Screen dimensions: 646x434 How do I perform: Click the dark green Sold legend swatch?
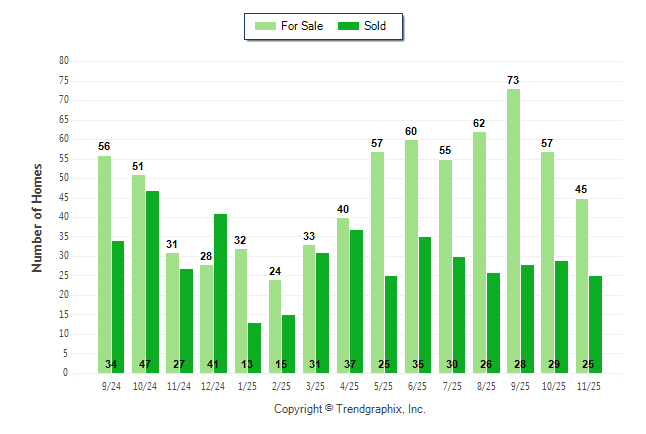coord(351,26)
